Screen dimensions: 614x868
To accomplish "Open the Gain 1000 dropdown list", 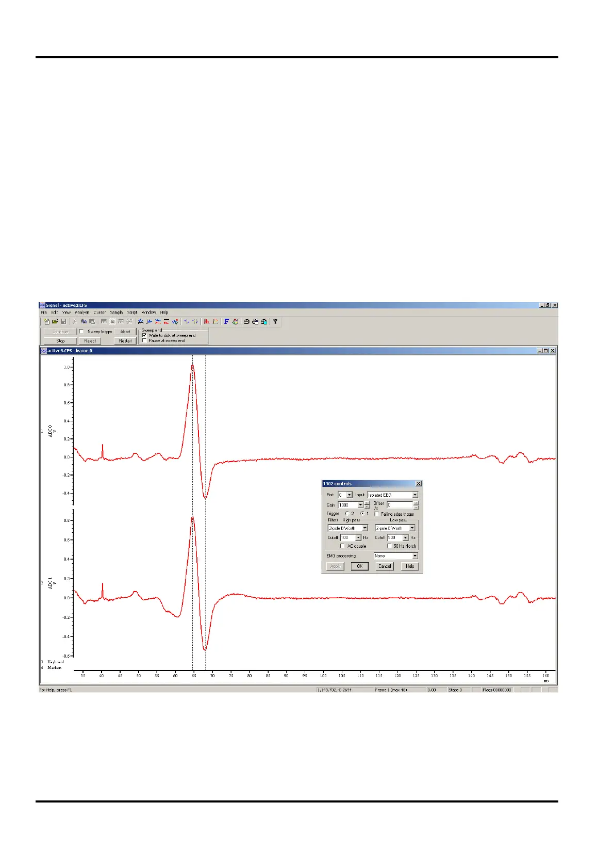I will pyautogui.click(x=360, y=505).
